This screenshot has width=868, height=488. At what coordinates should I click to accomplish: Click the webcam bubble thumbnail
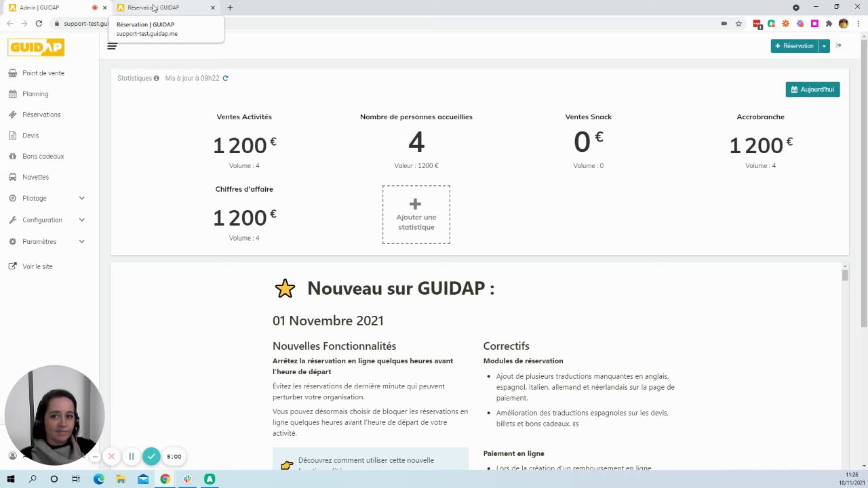pyautogui.click(x=54, y=415)
